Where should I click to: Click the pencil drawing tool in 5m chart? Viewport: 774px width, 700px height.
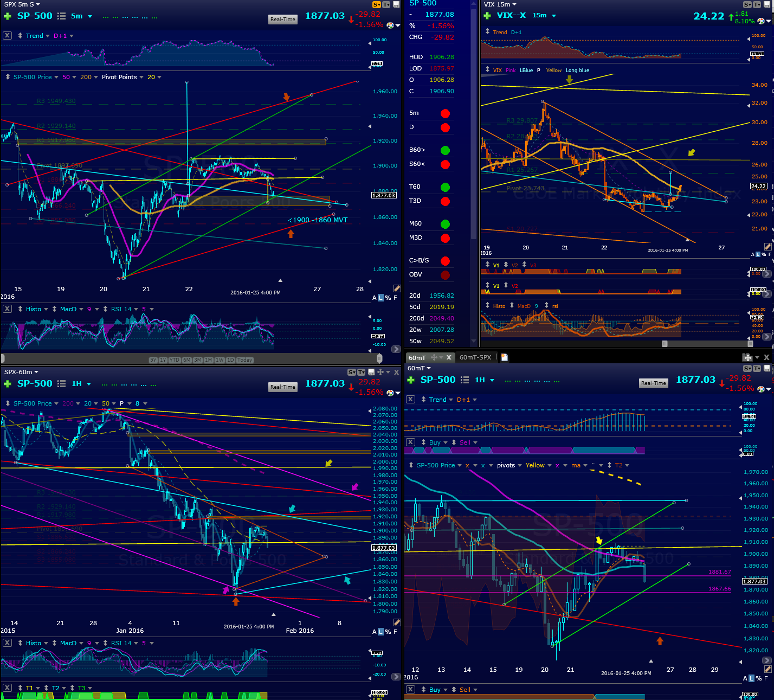click(397, 288)
